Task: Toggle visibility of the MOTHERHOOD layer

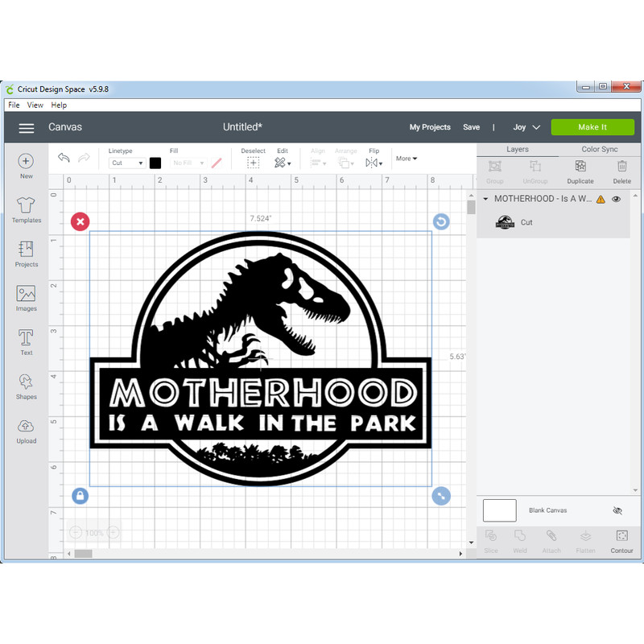Action: click(x=617, y=199)
